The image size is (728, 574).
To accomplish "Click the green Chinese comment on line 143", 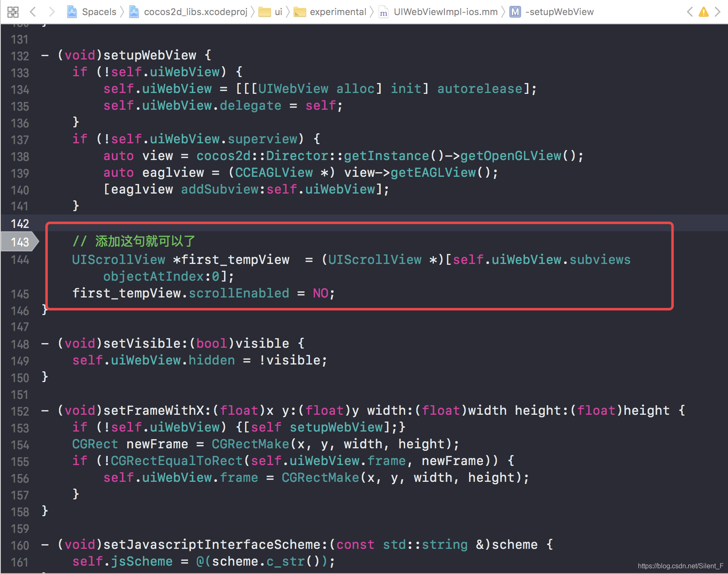I will tap(134, 241).
